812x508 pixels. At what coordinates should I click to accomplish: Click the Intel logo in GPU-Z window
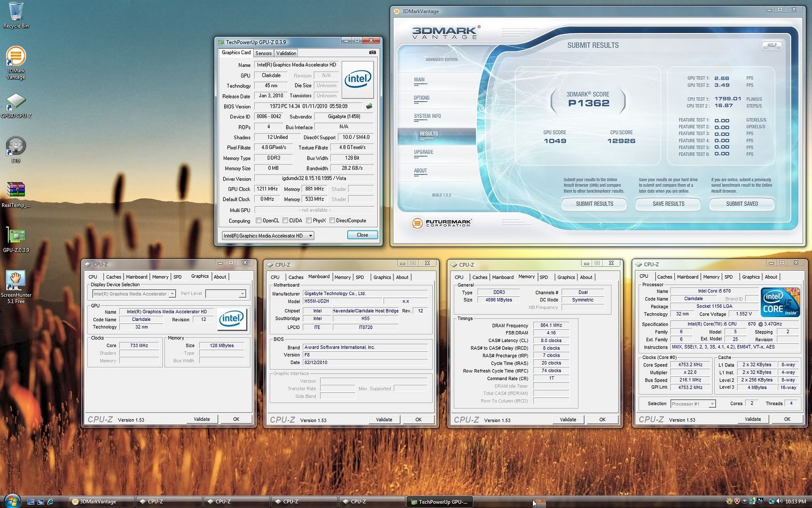pos(358,79)
